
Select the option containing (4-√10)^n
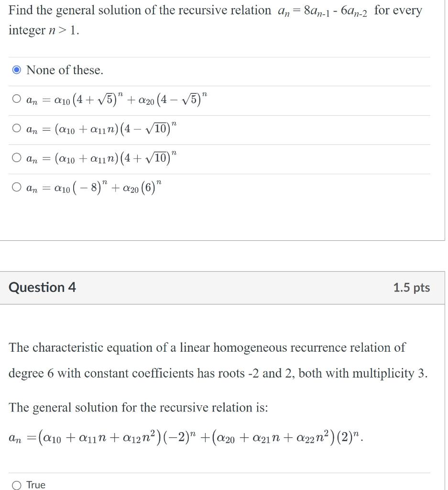(16, 128)
